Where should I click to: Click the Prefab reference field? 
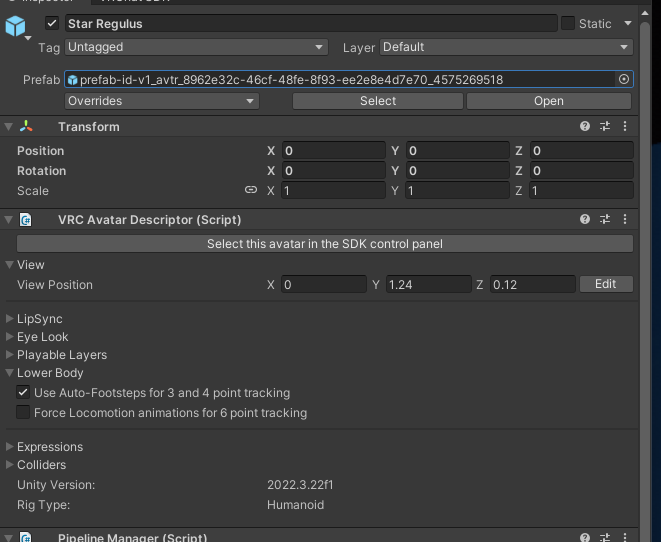(349, 79)
